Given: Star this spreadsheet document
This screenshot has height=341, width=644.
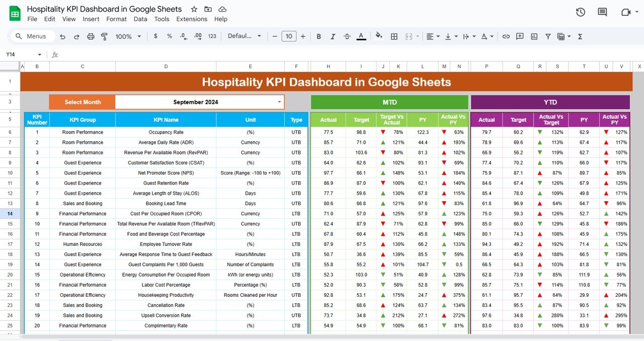Looking at the screenshot, I should click(x=194, y=10).
